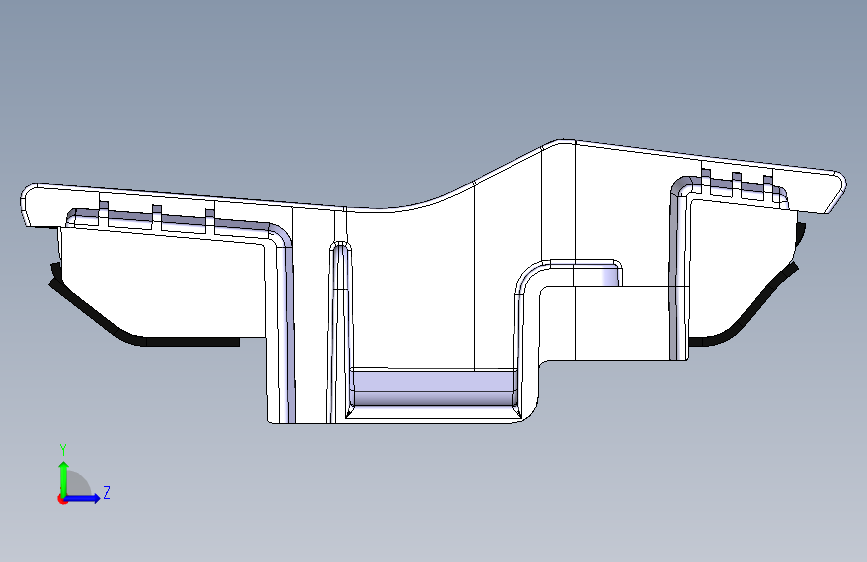
Task: Select the gray YZ plane quadrant on triad
Action: click(x=78, y=485)
